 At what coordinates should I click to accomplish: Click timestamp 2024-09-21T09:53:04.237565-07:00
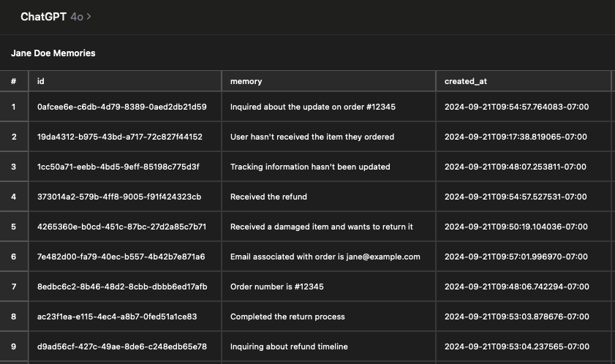click(x=516, y=346)
